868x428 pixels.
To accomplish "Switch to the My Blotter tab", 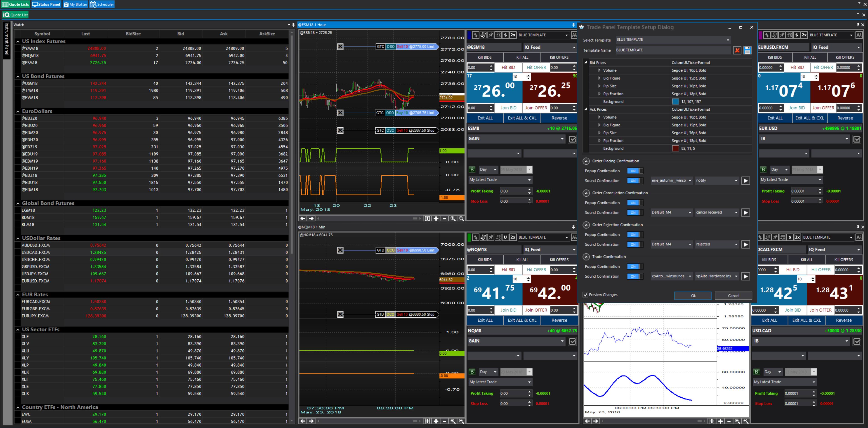I will pos(75,4).
